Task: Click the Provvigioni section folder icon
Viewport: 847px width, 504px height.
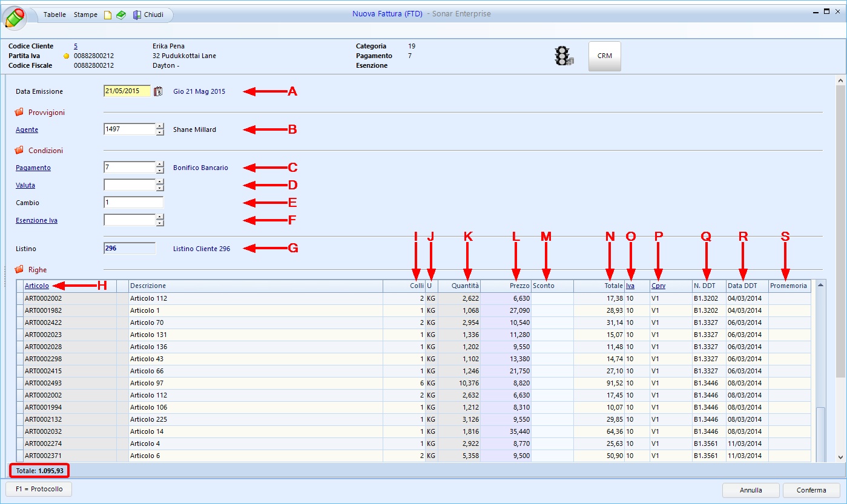Action: tap(19, 113)
